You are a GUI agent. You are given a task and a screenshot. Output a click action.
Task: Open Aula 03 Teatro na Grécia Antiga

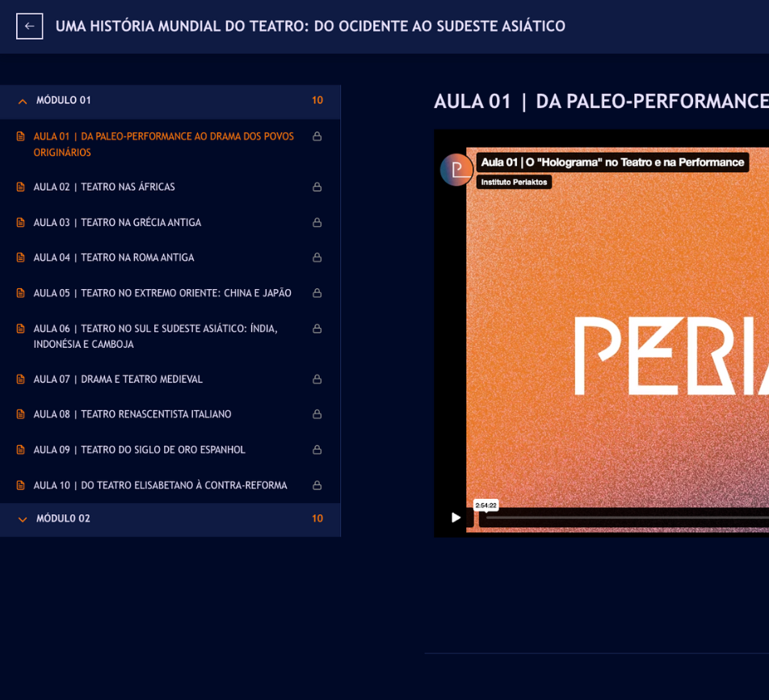(117, 223)
